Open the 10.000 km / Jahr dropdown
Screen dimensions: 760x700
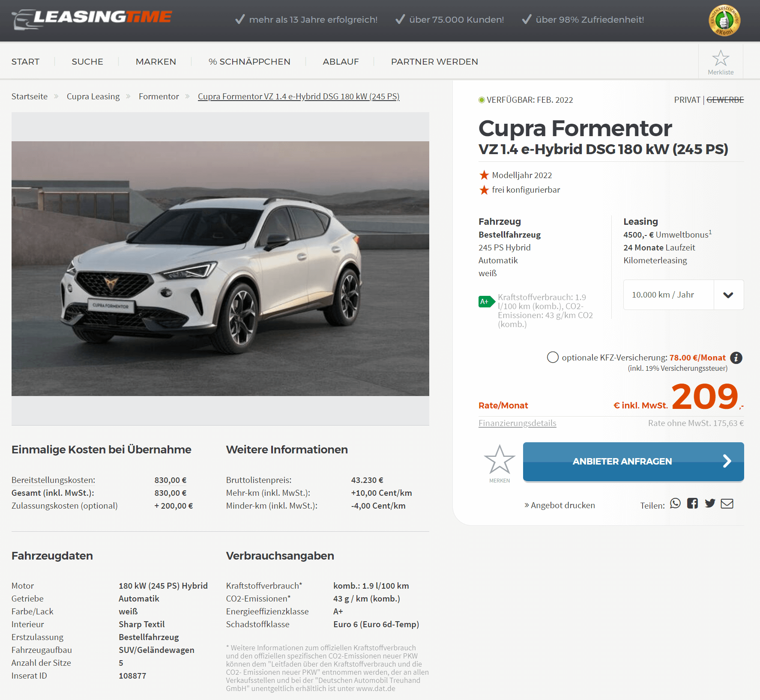point(683,295)
